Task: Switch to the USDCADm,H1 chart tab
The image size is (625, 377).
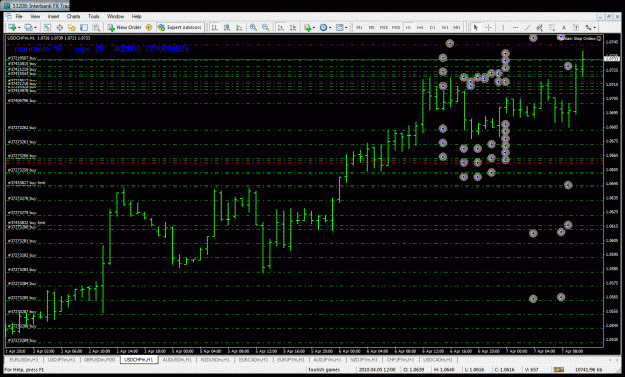Action: 437,359
